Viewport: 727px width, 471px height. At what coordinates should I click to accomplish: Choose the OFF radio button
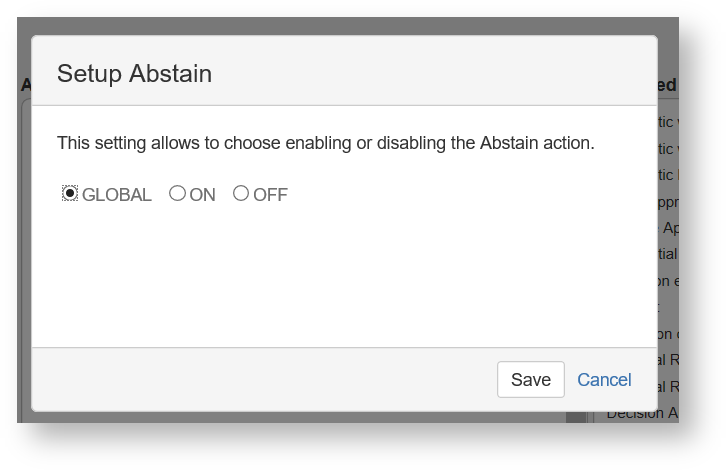click(241, 194)
